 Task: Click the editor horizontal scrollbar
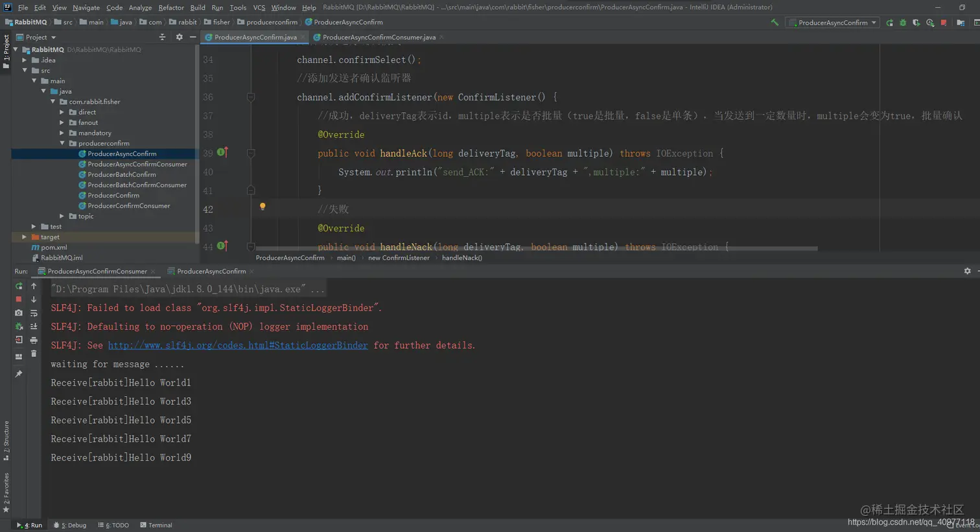click(x=537, y=248)
